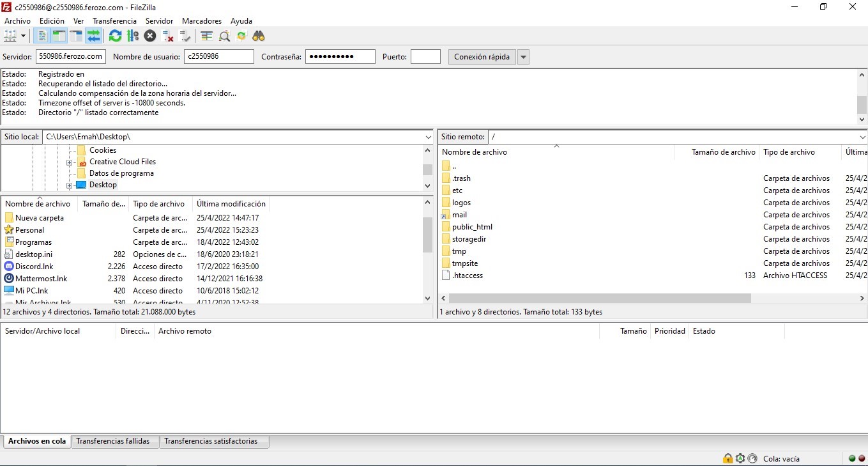Image resolution: width=868 pixels, height=466 pixels.
Task: Open the Site Manager icon
Action: click(10, 36)
